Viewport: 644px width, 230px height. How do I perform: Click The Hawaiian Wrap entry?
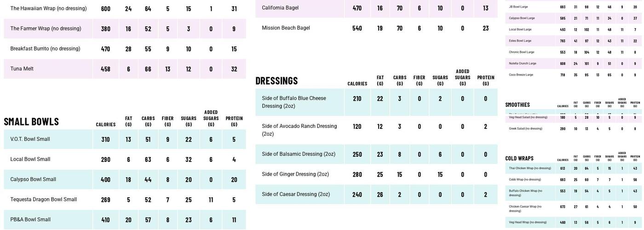point(48,9)
